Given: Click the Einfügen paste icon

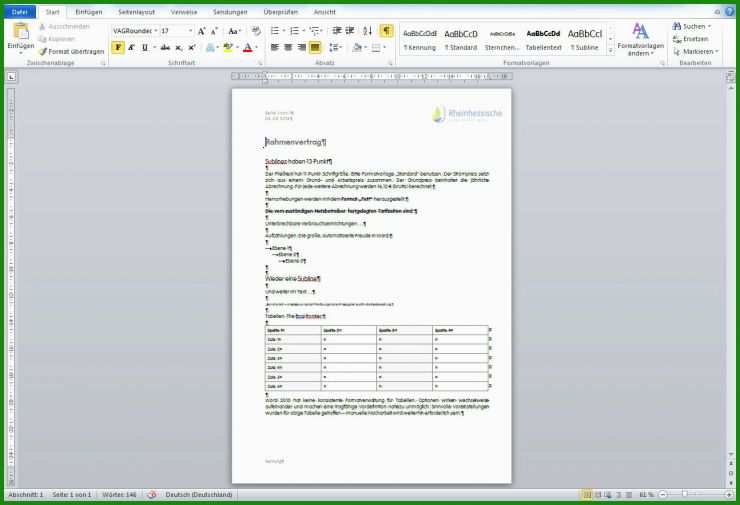Looking at the screenshot, I should (x=21, y=32).
